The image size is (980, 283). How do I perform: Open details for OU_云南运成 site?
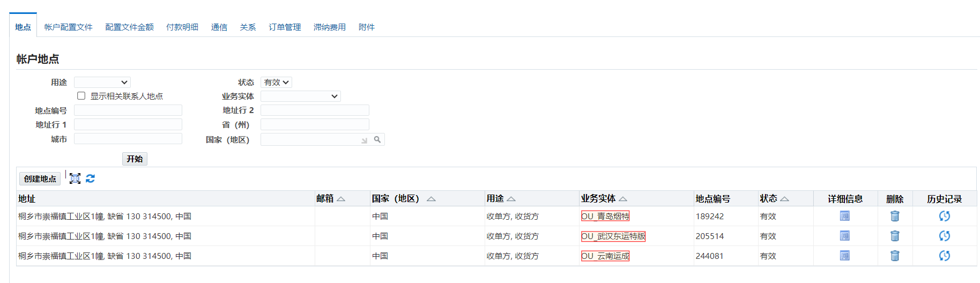844,256
